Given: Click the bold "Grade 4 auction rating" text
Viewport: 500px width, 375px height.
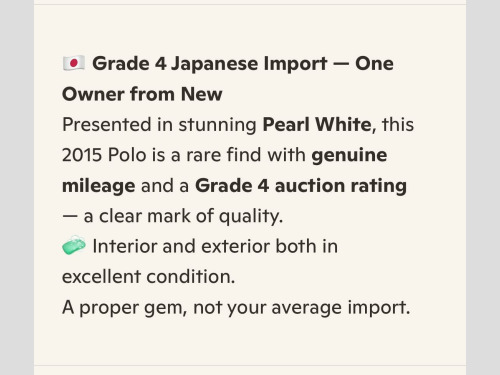Looking at the screenshot, I should pyautogui.click(x=301, y=186).
